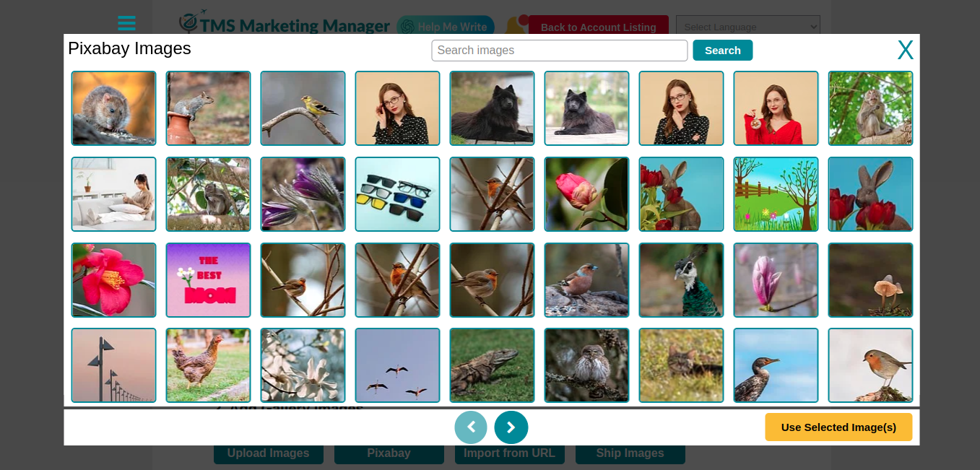Pick the 'THE BEST MOM' graphic

pyautogui.click(x=208, y=279)
